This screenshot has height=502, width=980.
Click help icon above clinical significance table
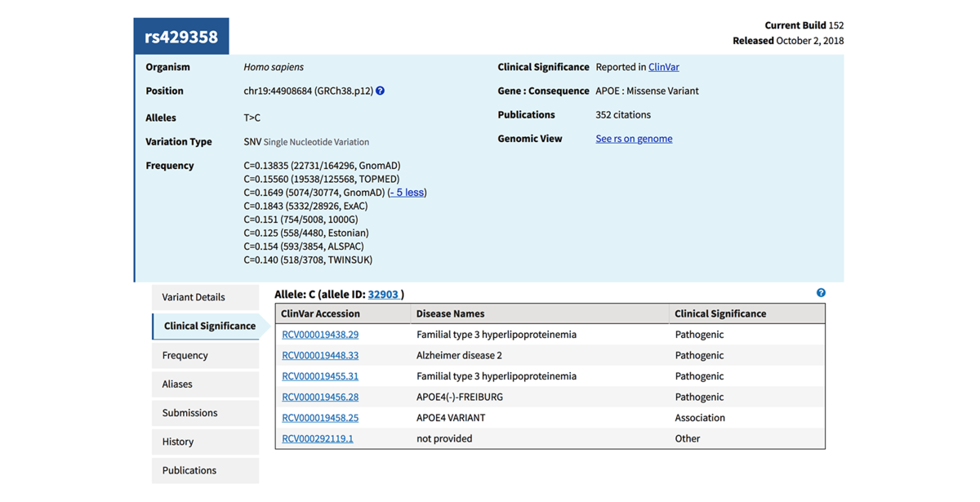(821, 293)
